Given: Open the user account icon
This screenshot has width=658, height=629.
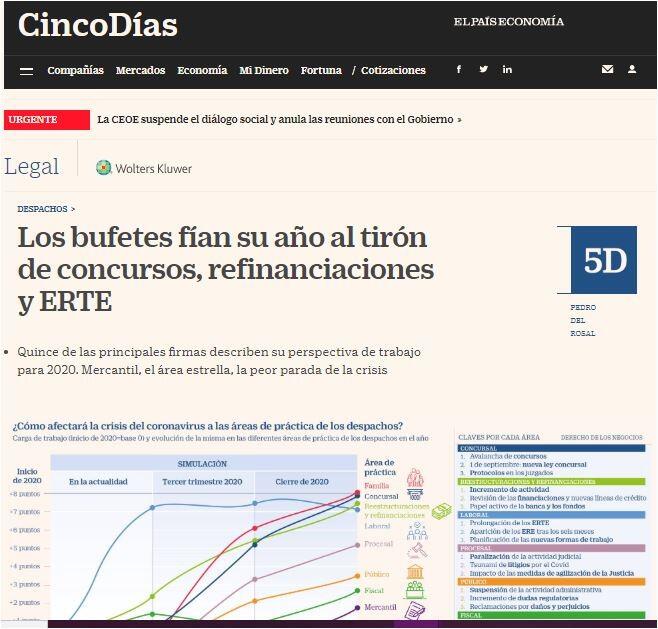Looking at the screenshot, I should (632, 70).
